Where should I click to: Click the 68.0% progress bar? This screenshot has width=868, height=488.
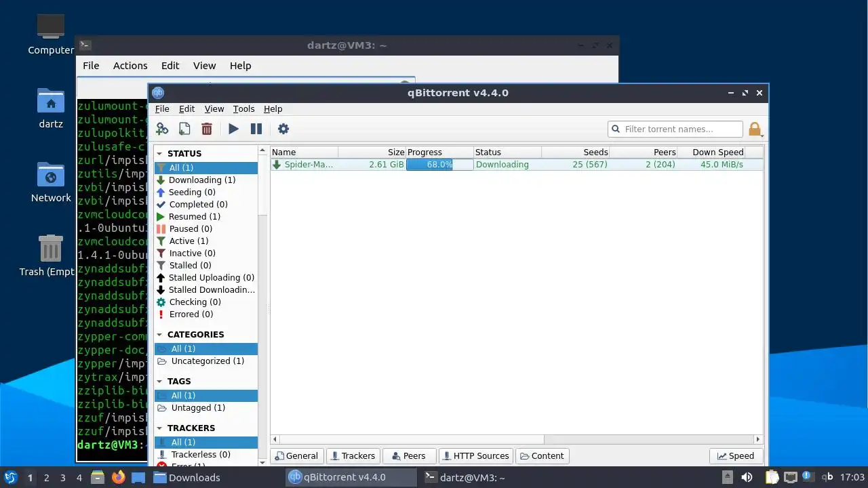point(439,164)
